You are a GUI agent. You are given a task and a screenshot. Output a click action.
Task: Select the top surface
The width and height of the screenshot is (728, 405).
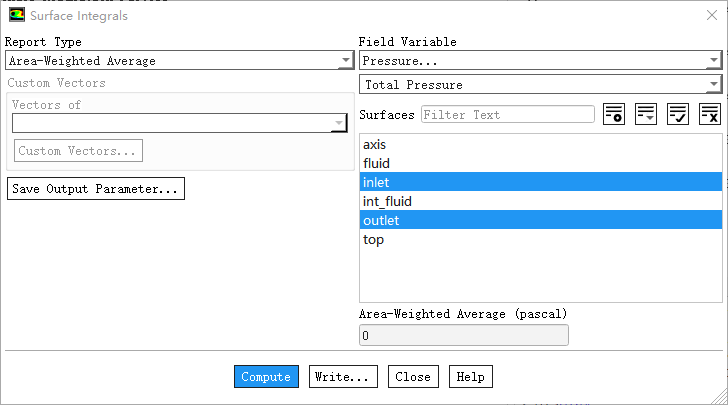[x=374, y=239]
